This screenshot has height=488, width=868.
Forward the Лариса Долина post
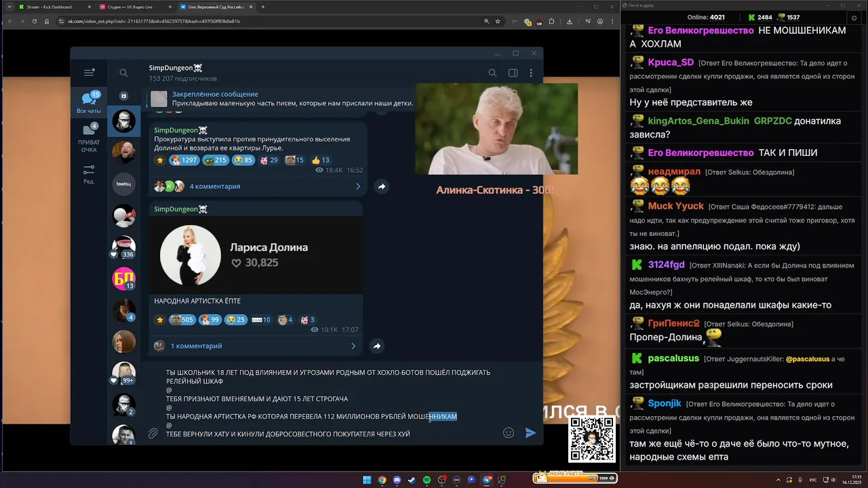pyautogui.click(x=377, y=346)
